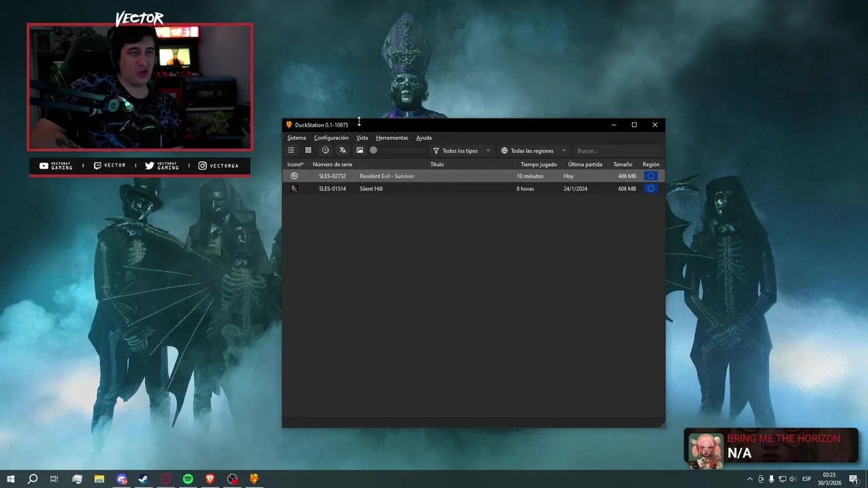
Task: Open the Todos los tipos filter dropdown
Action: tap(461, 150)
